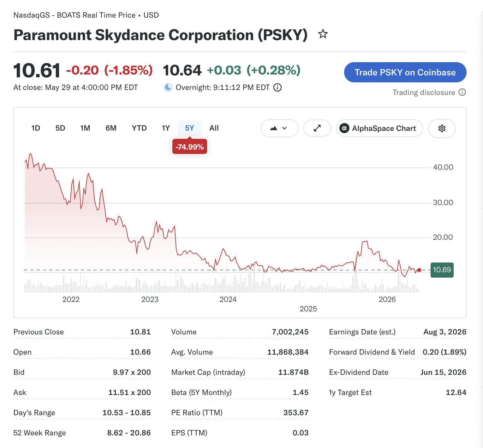Open chart settings gear icon
The height and width of the screenshot is (448, 483).
click(x=442, y=128)
